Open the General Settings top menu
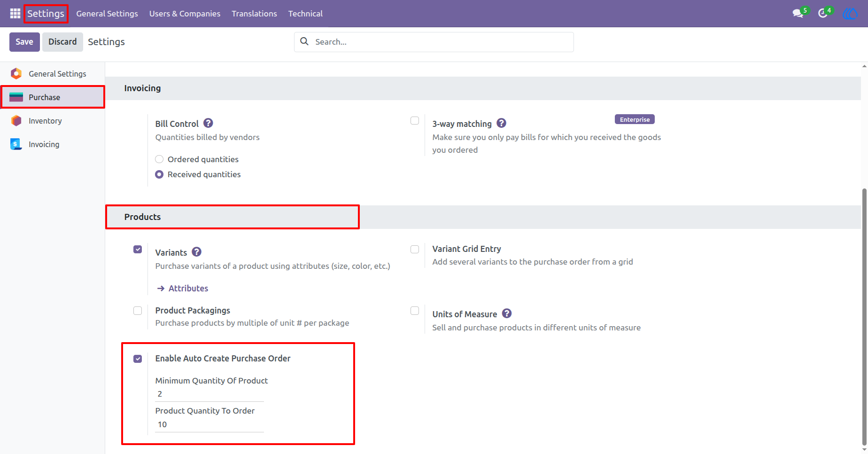868x454 pixels. tap(107, 14)
